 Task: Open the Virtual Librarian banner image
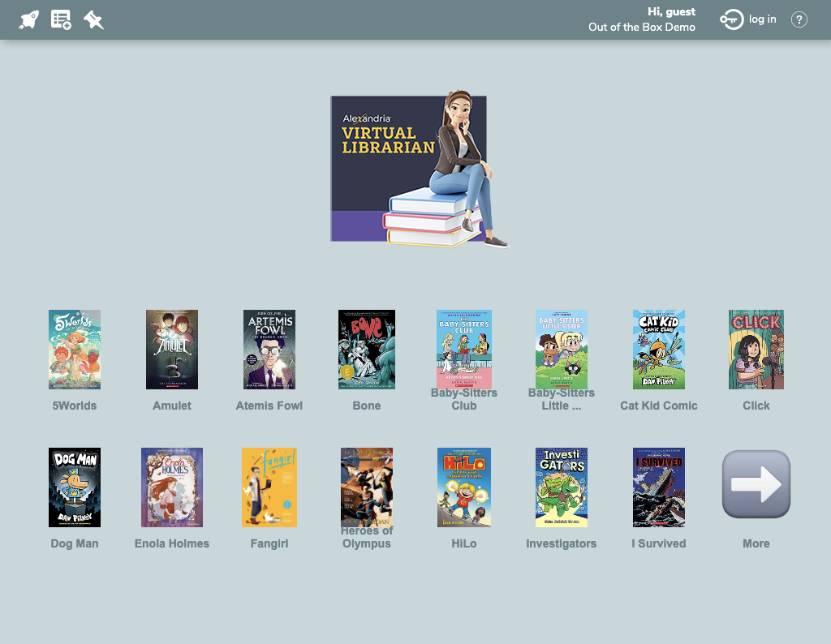tap(420, 169)
